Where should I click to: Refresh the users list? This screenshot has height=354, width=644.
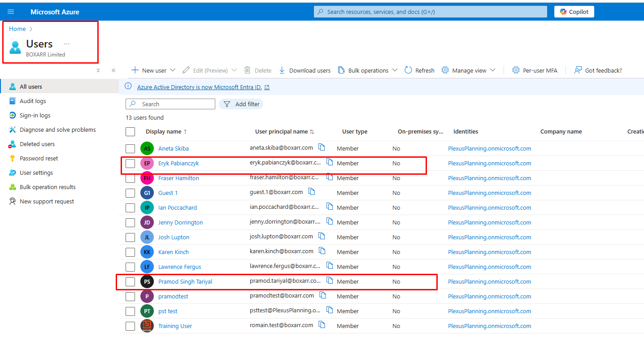[419, 70]
